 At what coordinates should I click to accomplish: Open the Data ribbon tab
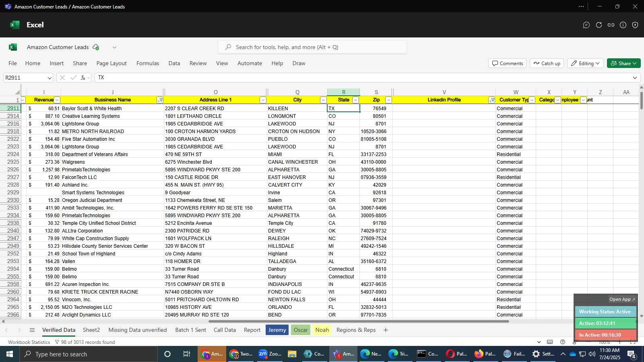click(174, 63)
